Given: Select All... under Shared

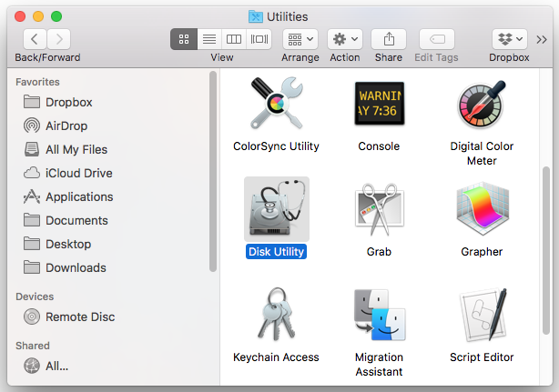Looking at the screenshot, I should pos(46,366).
